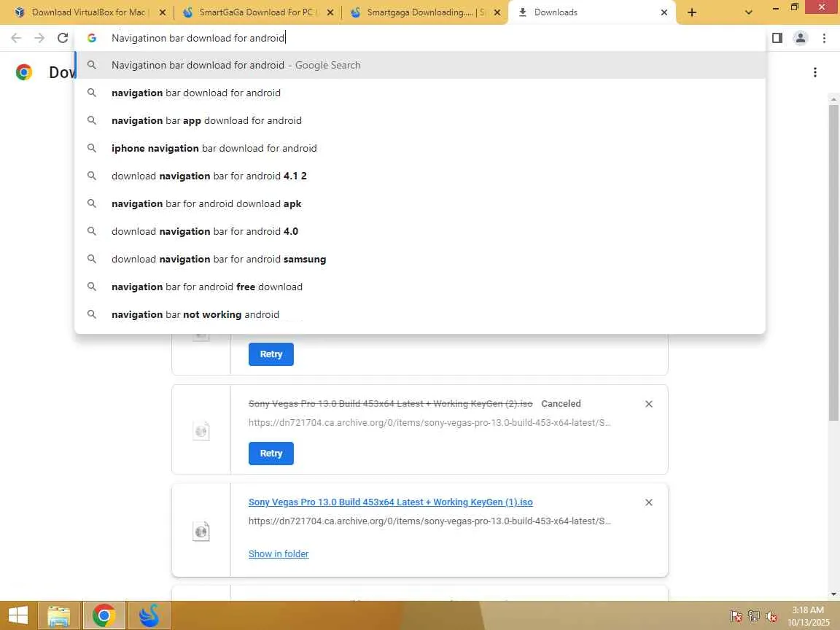
Task: Select the top Google Search suggestion for Navigatinon bar
Action: tap(420, 66)
